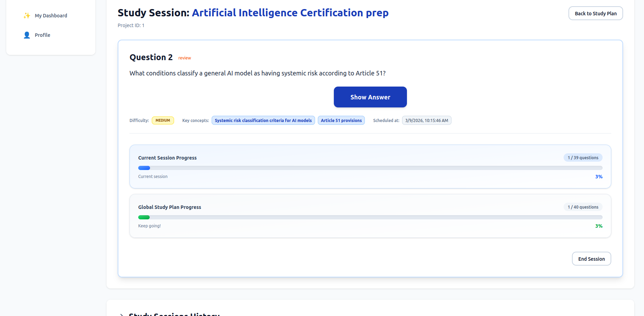644x316 pixels.
Task: Select the person icon beside Profile
Action: (x=27, y=35)
